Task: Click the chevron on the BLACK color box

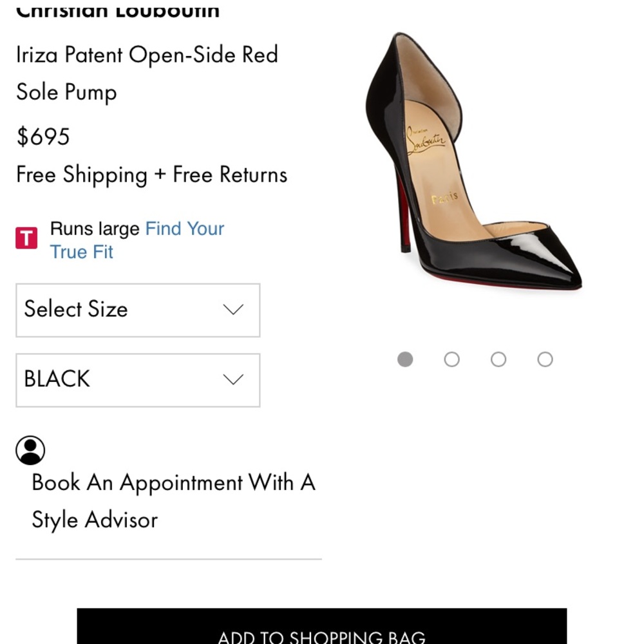Action: [233, 379]
